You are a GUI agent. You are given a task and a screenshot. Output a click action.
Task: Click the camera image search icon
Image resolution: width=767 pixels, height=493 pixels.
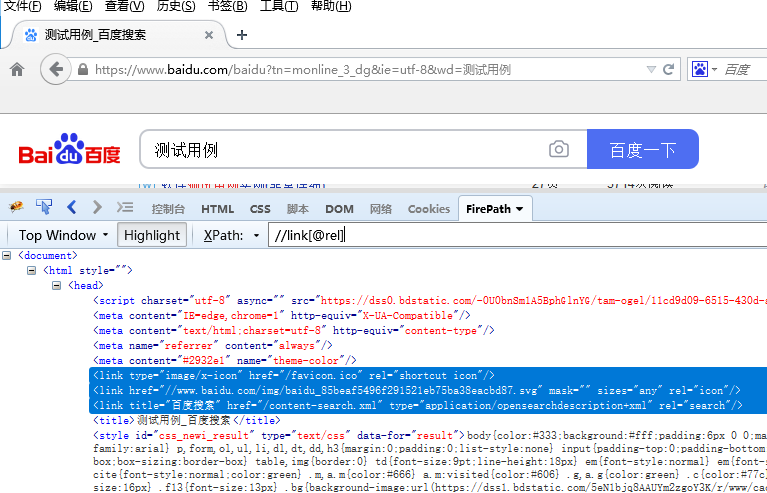(x=559, y=149)
